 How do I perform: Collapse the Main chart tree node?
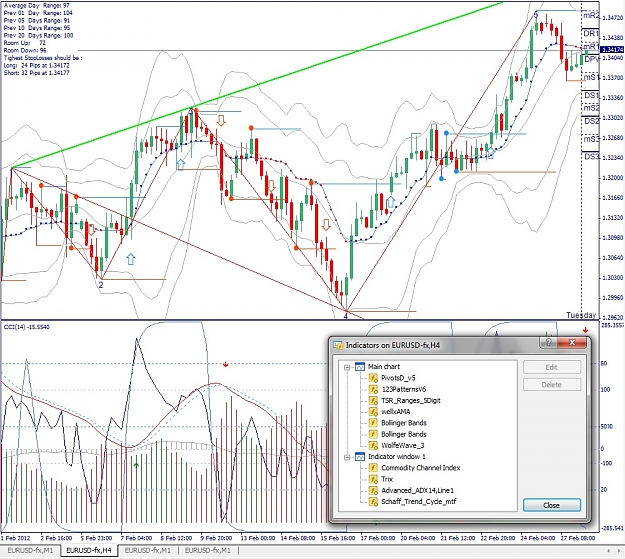pos(347,367)
